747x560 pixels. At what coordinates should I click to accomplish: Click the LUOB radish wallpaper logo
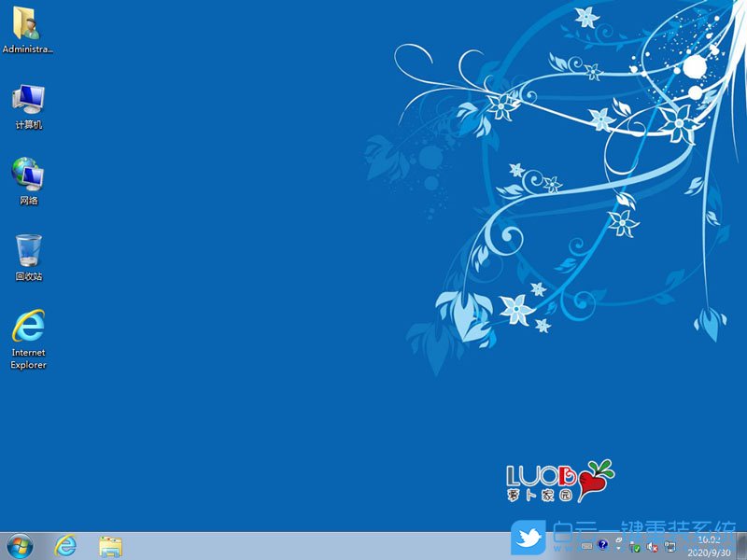tap(560, 480)
